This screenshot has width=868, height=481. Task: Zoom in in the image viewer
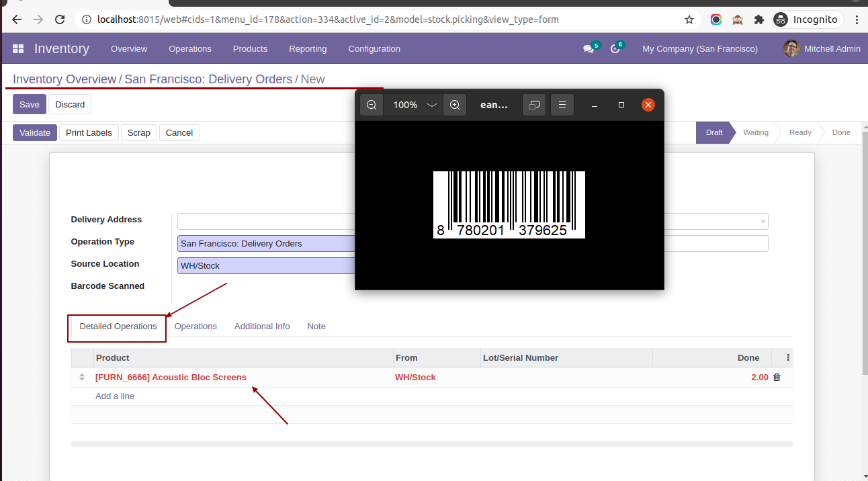(x=455, y=105)
